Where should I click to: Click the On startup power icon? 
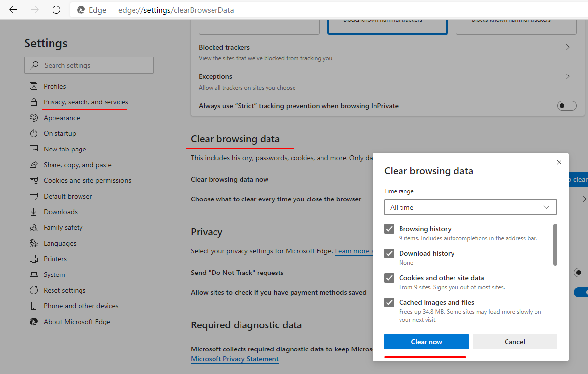point(34,133)
